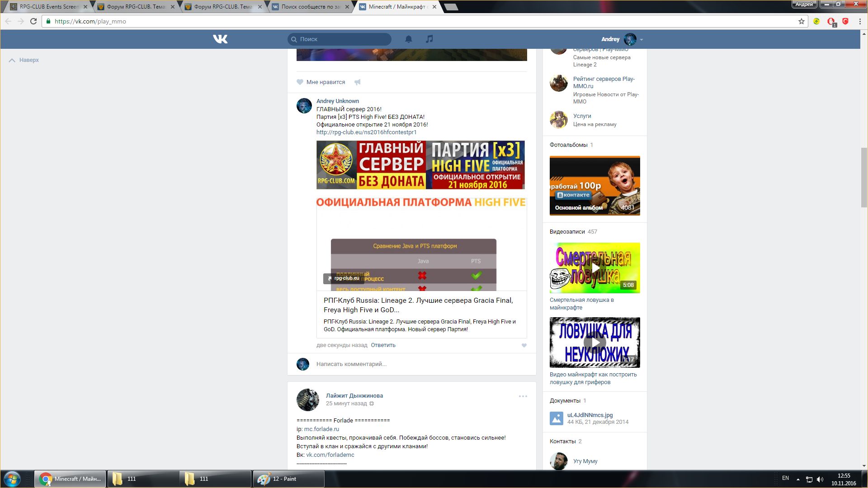
Task: Open Лайжит Дынжинова avatar
Action: point(308,400)
